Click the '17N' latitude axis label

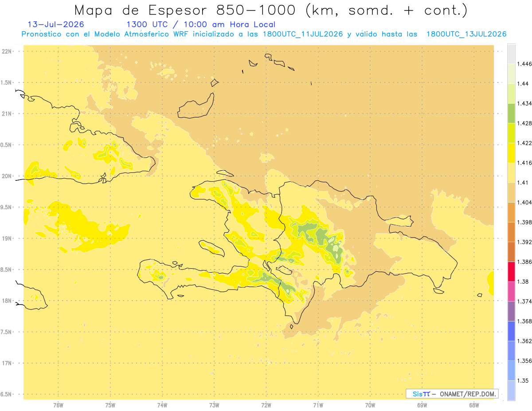tap(7, 363)
